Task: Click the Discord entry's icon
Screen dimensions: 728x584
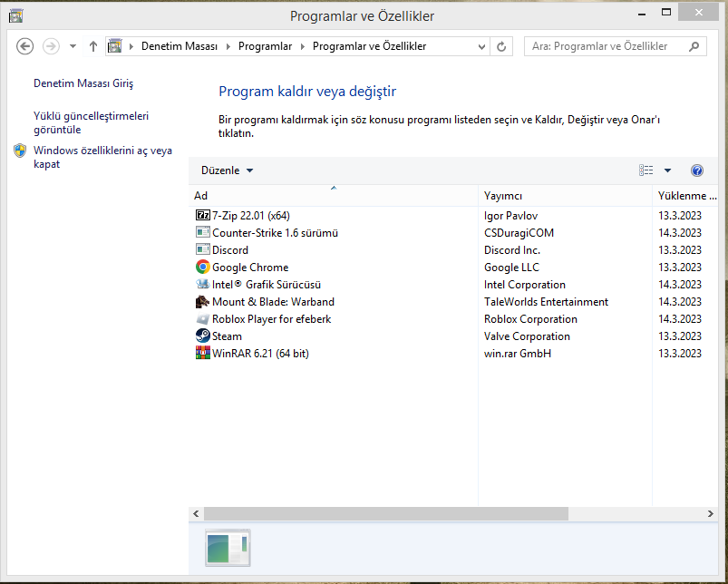Action: point(202,249)
